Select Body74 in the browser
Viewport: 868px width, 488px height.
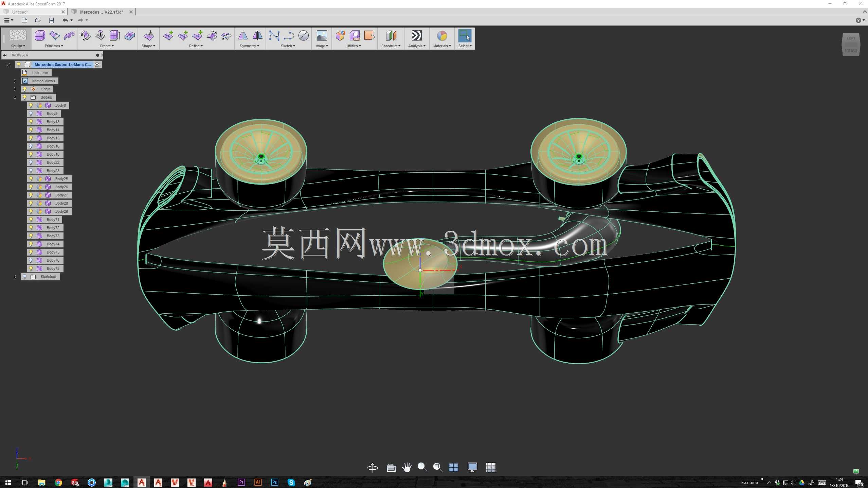[x=53, y=244]
